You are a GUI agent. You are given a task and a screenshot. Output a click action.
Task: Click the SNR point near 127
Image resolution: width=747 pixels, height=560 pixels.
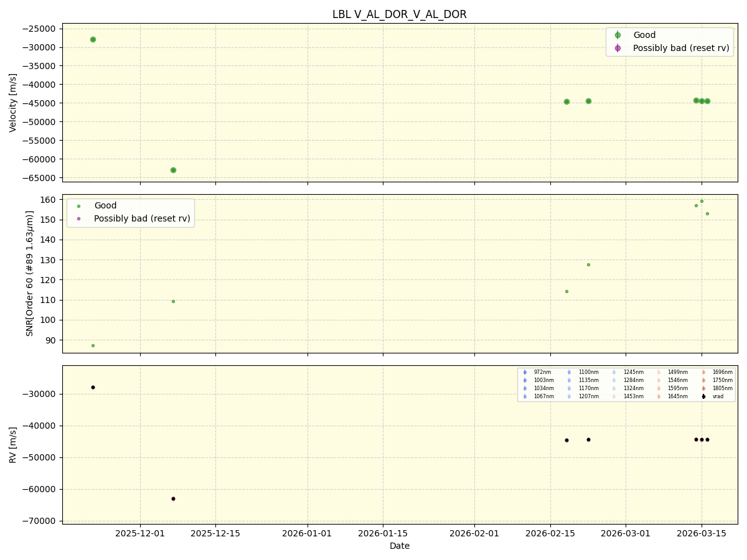click(x=588, y=264)
